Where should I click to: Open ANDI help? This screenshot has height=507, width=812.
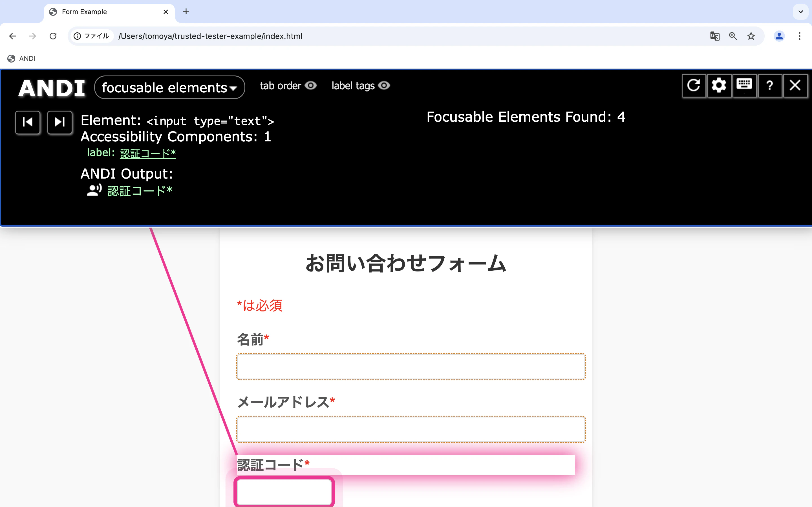coord(769,86)
